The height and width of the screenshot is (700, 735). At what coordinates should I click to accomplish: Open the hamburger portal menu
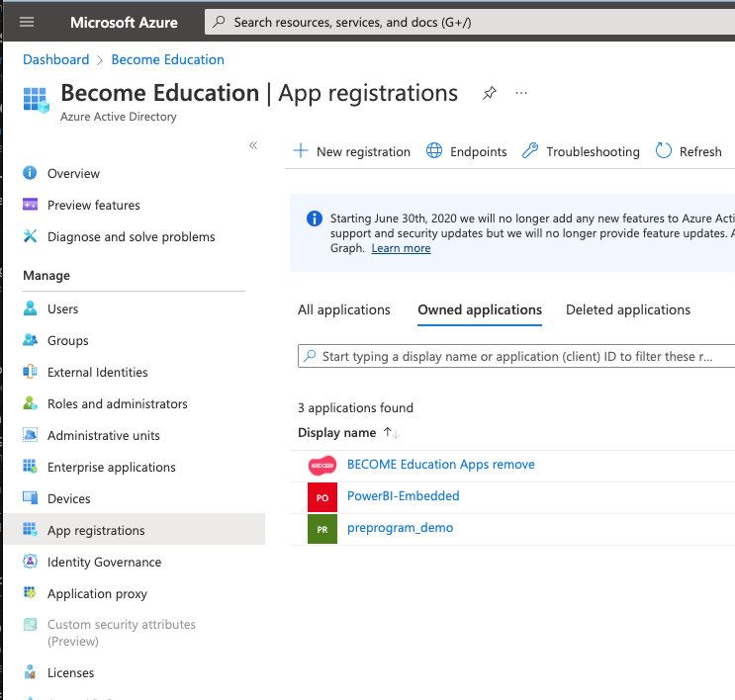coord(27,22)
